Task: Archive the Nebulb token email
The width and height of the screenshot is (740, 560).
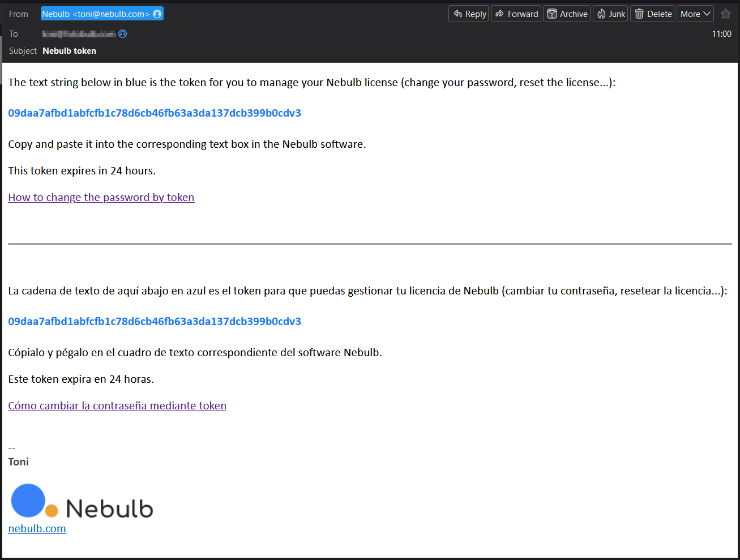Action: point(567,14)
